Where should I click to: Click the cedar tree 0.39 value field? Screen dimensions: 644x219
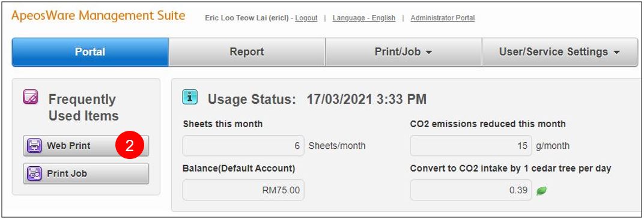(x=470, y=190)
